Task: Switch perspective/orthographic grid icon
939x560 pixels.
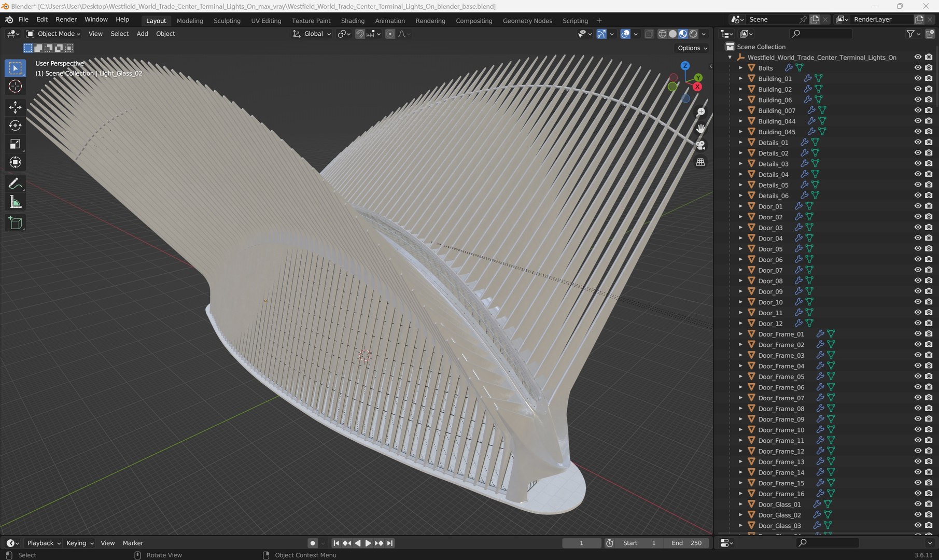Action: [700, 162]
